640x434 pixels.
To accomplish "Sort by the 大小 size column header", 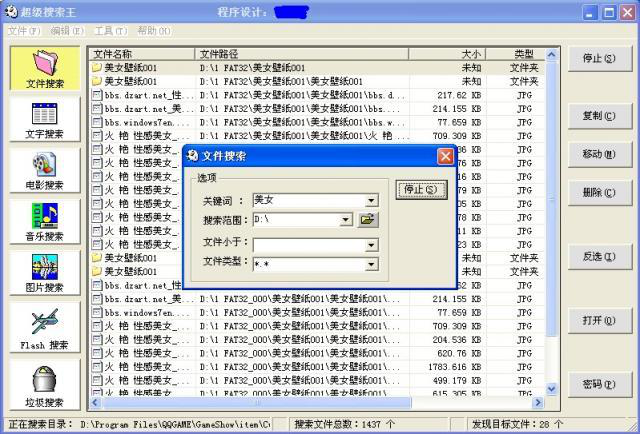I will [447, 54].
